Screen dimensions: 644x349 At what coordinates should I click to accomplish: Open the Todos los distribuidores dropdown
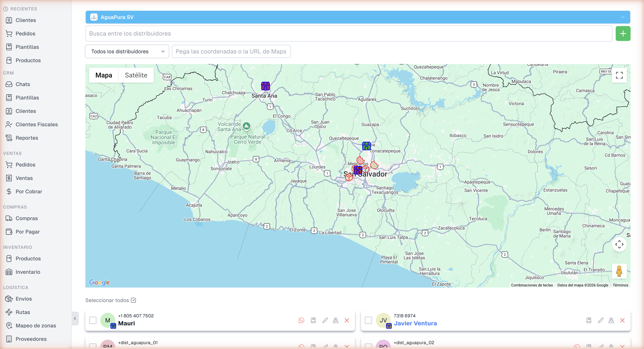point(127,51)
